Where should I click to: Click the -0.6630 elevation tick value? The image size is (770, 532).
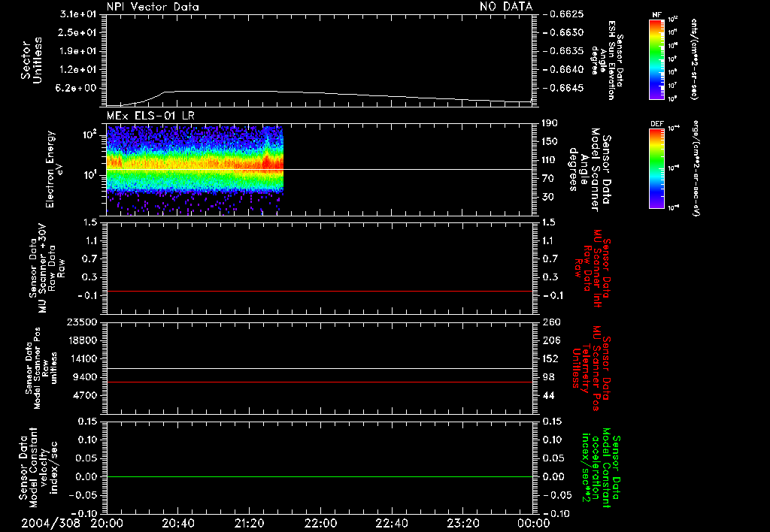(564, 32)
